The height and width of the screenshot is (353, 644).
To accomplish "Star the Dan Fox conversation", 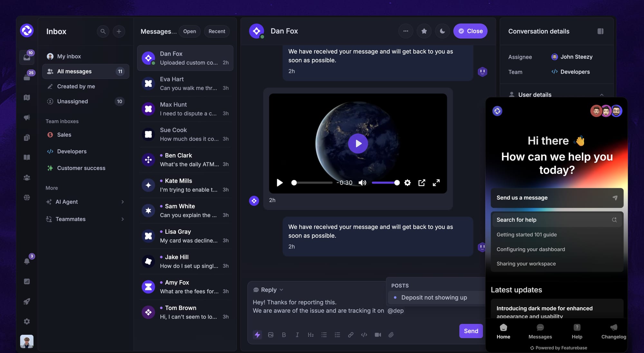I will pos(424,31).
